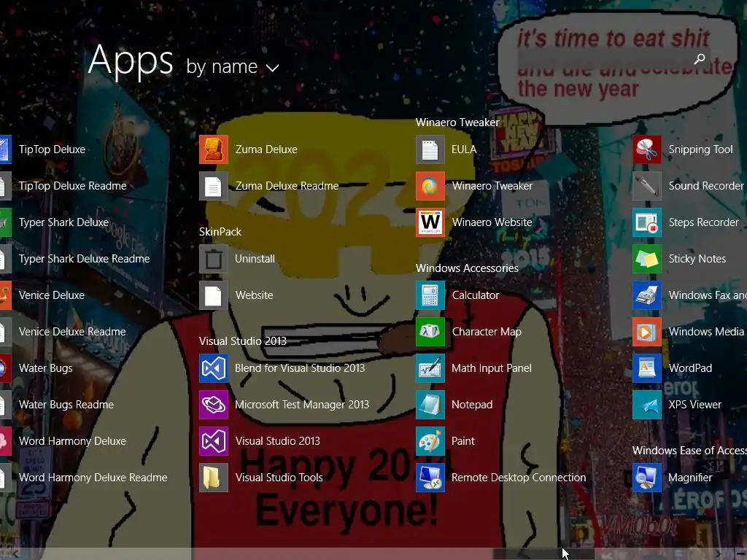Click the Visual Studio 2013 group header

tap(242, 341)
